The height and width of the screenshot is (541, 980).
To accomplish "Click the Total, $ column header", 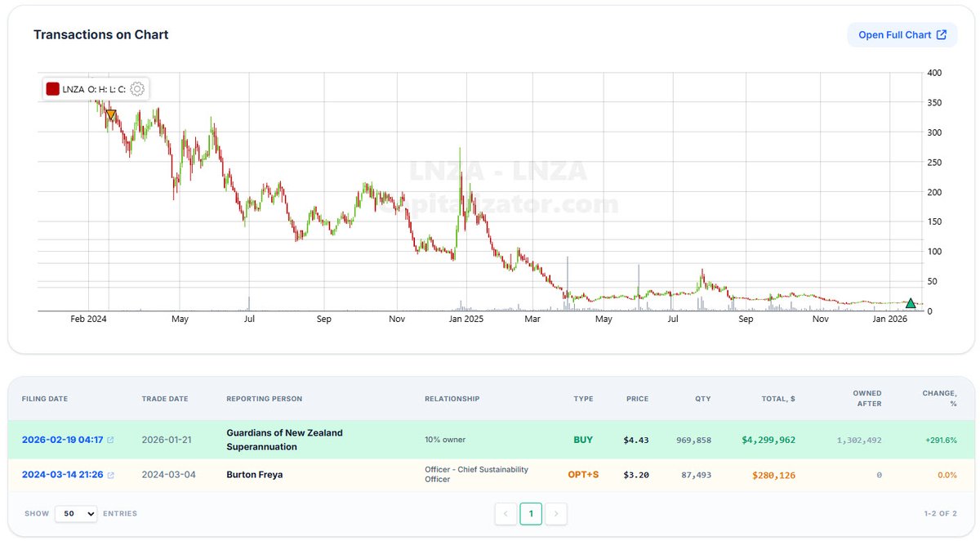I will tap(777, 399).
